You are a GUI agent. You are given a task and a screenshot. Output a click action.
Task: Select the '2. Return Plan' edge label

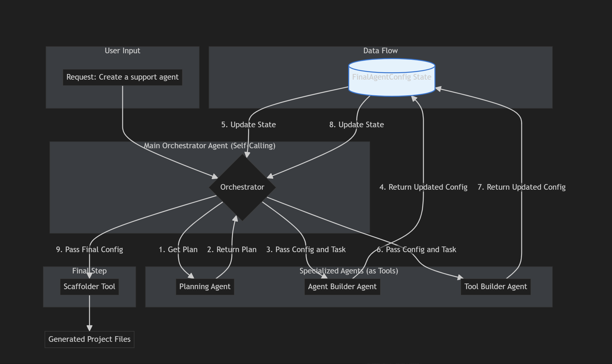(232, 250)
